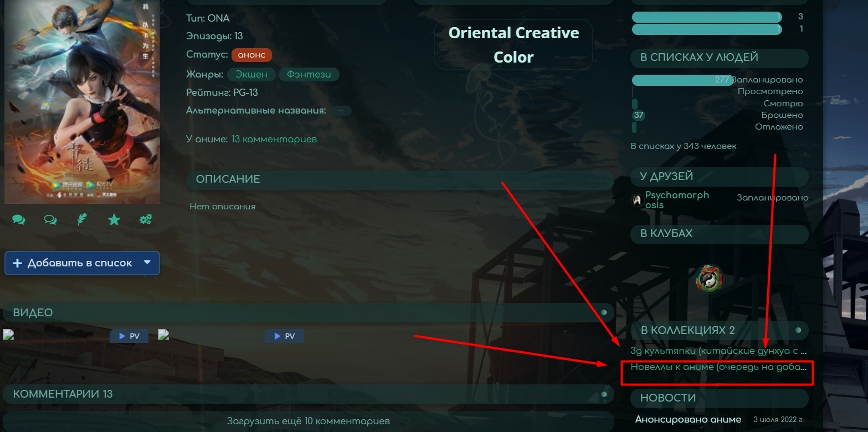Click Psychomorphosis friend avatar icon
Viewport: 868px width, 432px height.
click(x=637, y=200)
